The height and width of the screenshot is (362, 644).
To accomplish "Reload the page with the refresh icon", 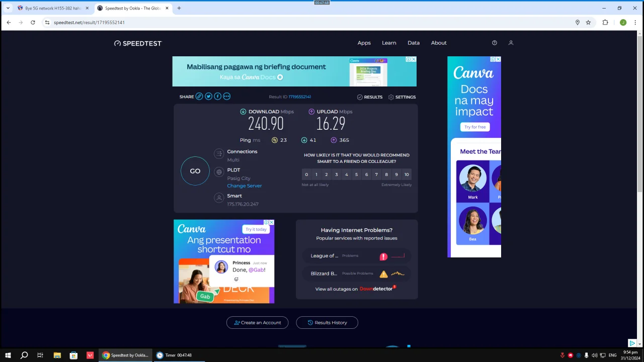I will 33,22.
